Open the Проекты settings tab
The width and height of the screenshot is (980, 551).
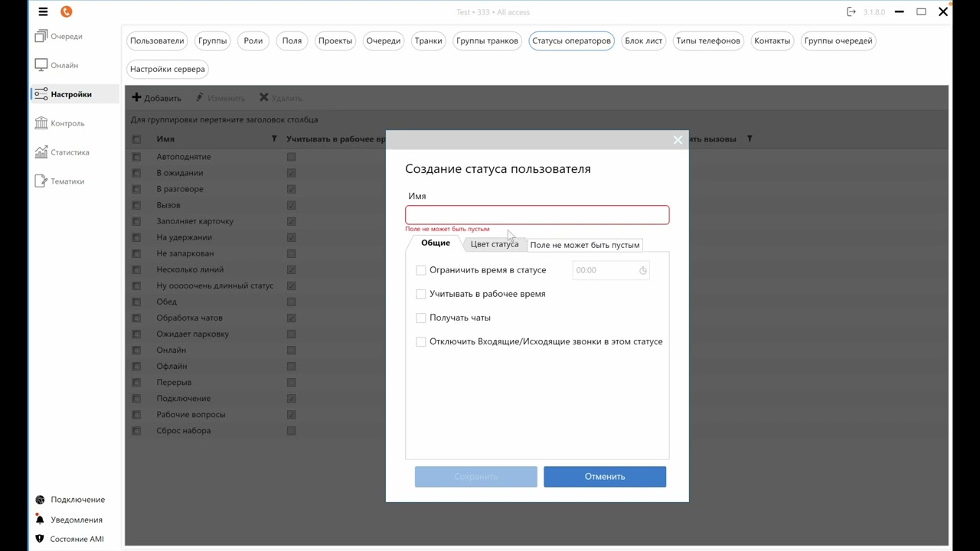click(x=335, y=41)
